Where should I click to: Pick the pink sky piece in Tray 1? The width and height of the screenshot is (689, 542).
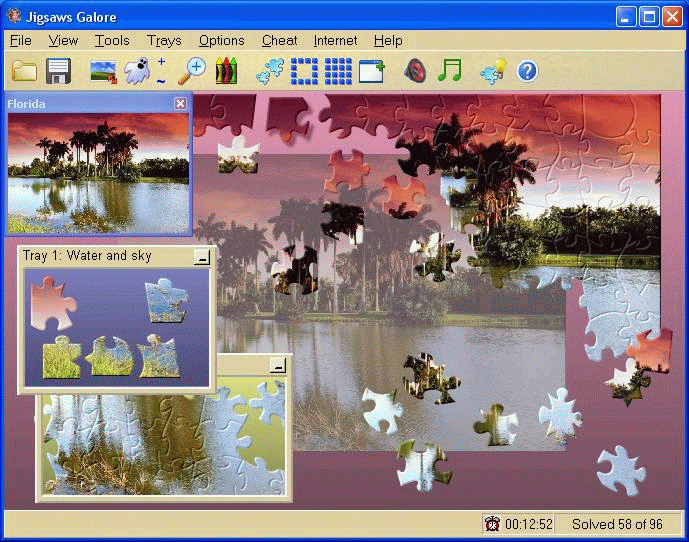click(53, 303)
